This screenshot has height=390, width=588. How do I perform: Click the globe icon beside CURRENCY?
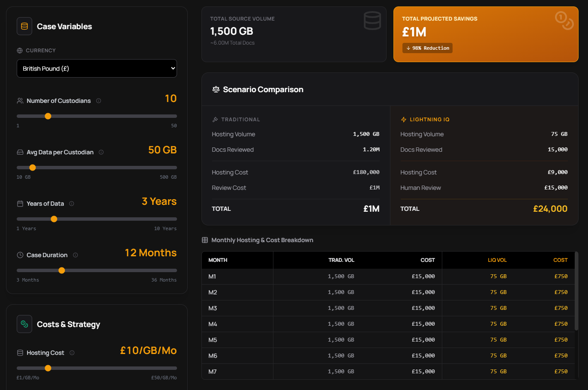pos(20,50)
